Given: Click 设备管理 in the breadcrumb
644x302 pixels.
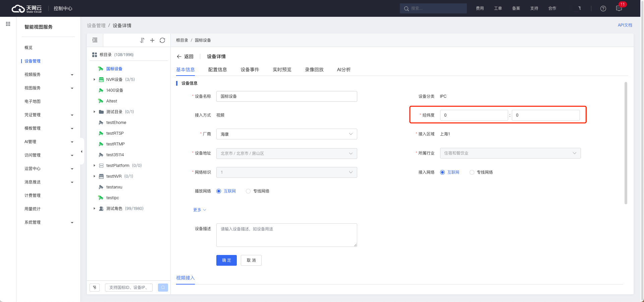Looking at the screenshot, I should coord(96,26).
